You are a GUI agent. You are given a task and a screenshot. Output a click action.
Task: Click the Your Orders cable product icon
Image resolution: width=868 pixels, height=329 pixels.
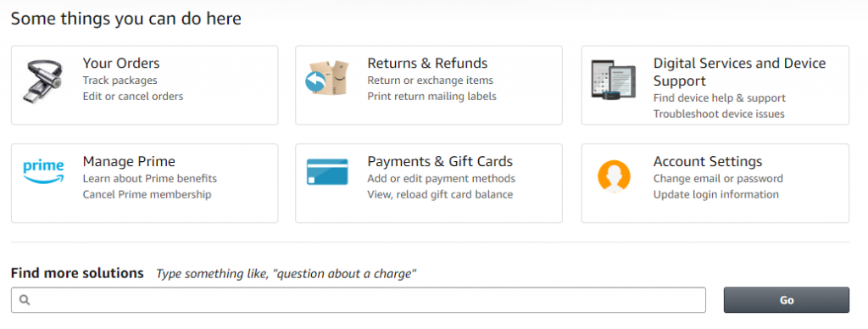point(44,81)
